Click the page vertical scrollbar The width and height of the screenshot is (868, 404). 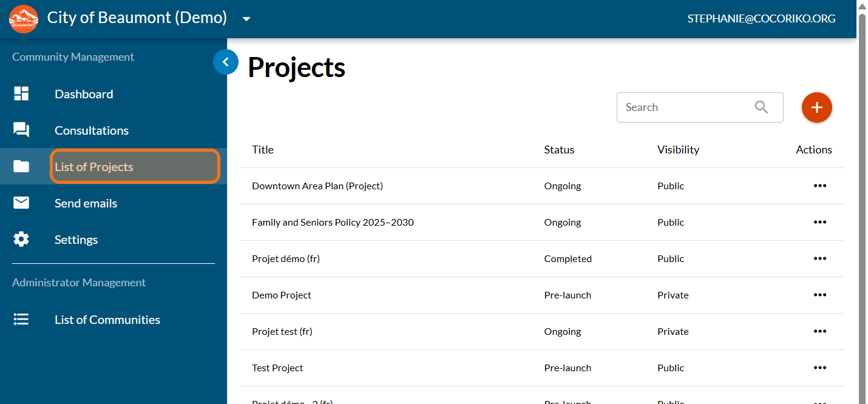[862, 182]
